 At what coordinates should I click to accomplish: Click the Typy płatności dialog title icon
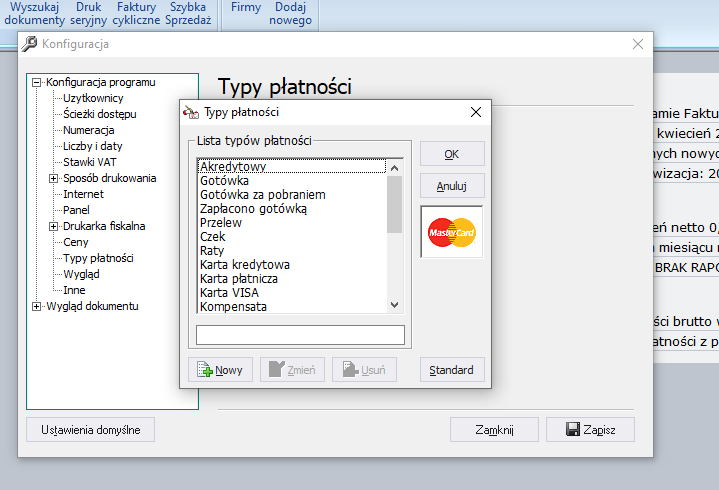click(x=191, y=112)
